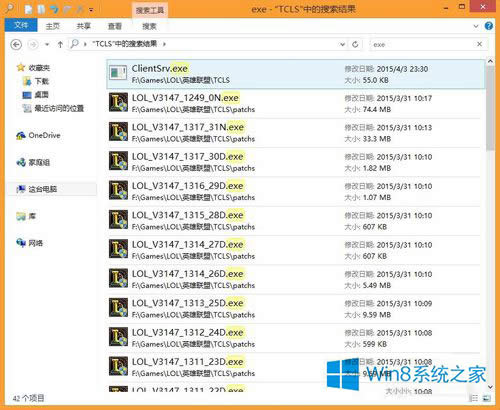Switch to large icons view layout
Image resolution: width=500 pixels, height=410 pixels.
click(x=486, y=398)
